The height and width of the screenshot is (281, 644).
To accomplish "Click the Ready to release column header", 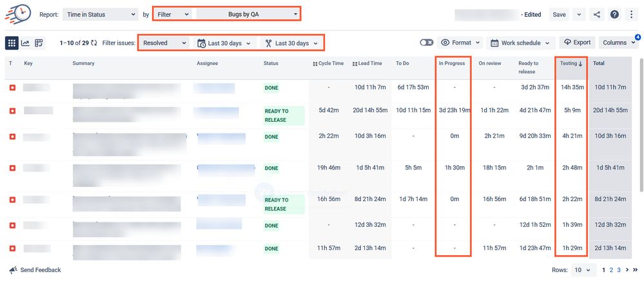I will (528, 68).
